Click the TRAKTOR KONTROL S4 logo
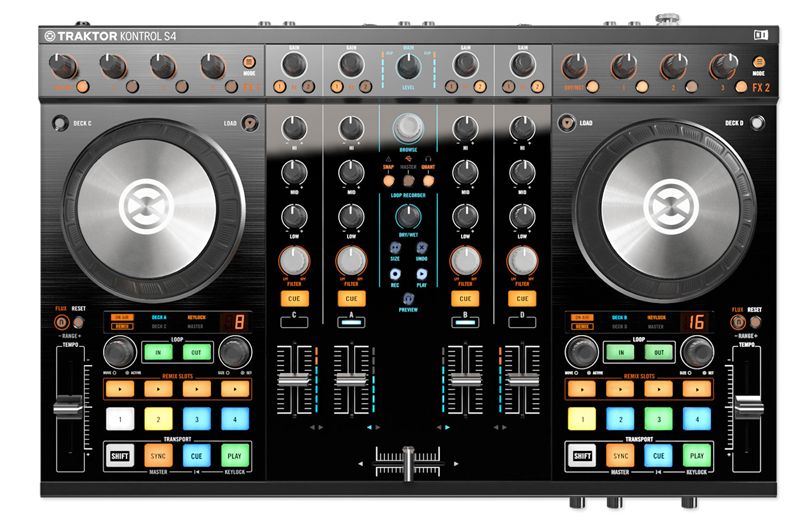The image size is (800, 532). click(x=110, y=36)
